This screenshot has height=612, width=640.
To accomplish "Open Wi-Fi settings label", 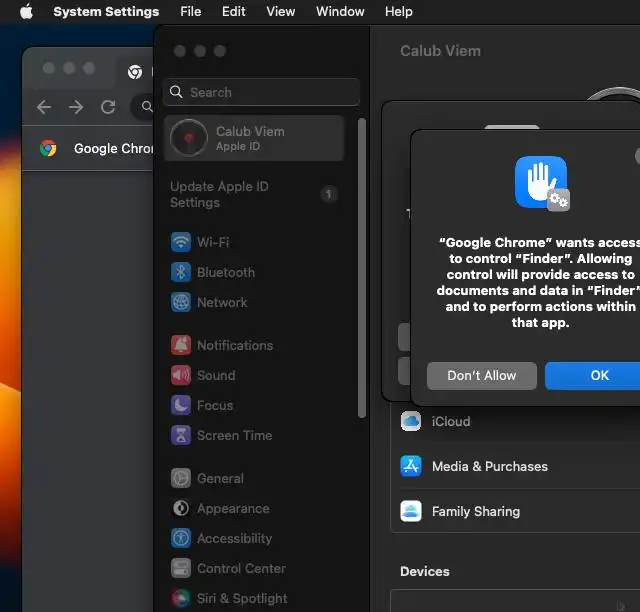I will [213, 242].
